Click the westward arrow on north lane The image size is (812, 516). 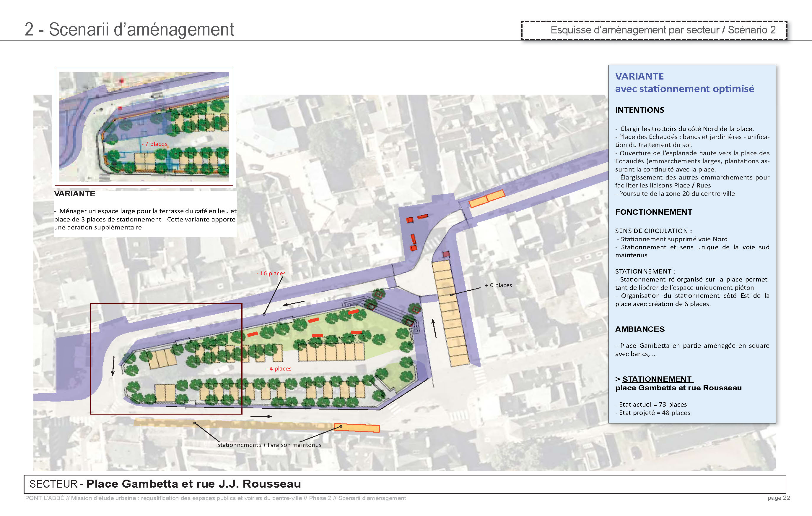[293, 303]
